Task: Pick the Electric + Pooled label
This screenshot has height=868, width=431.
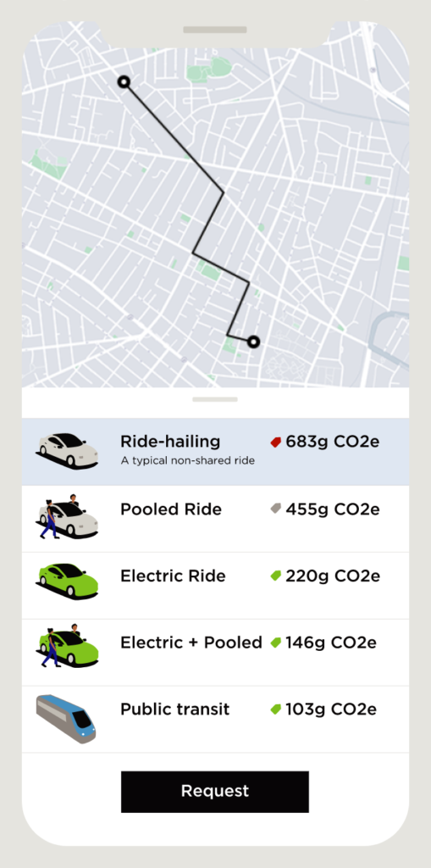Action: (x=191, y=643)
